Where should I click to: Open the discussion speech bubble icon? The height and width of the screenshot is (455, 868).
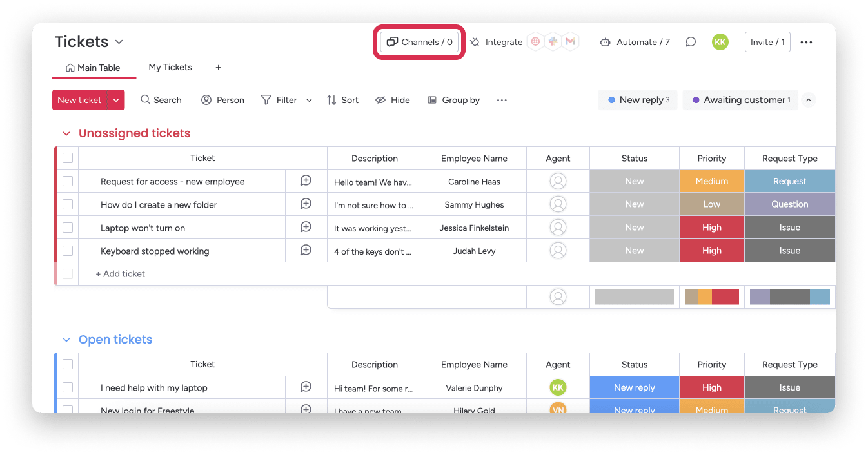coord(691,42)
